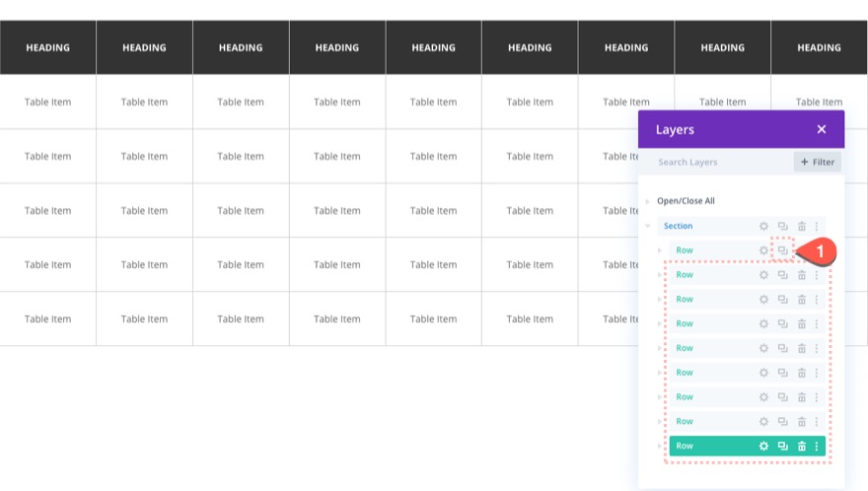
Task: Select the highlighted green Row layer
Action: pyautogui.click(x=710, y=447)
